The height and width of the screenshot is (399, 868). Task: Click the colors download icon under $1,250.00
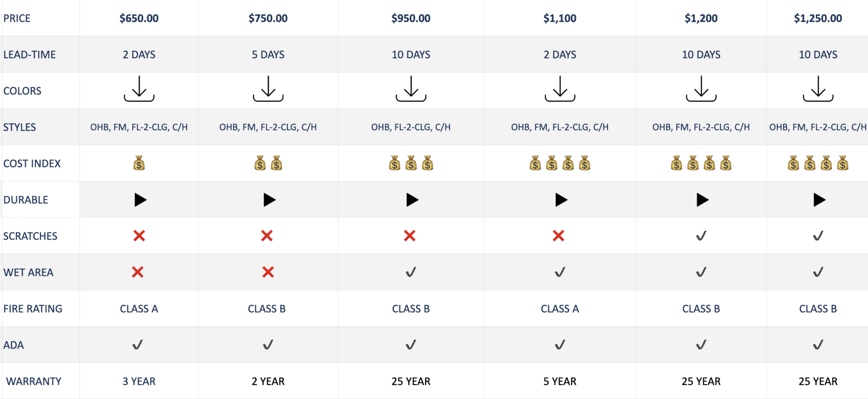click(x=818, y=89)
